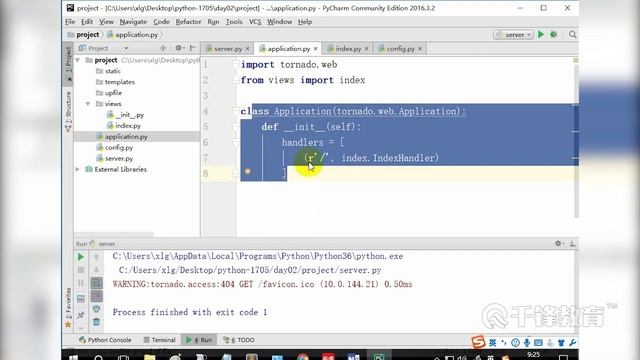Toggle code fold on class Application line
Screen dimensions: 640x360
(236, 111)
